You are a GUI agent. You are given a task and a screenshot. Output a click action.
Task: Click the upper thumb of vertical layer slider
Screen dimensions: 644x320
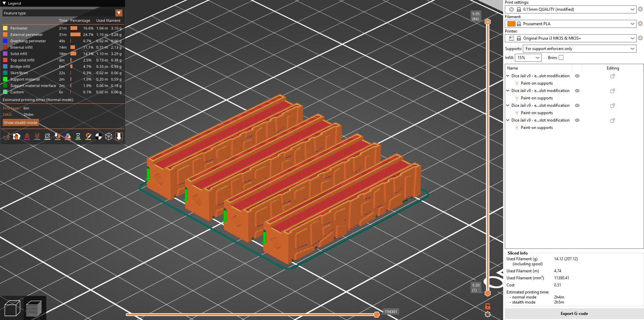tap(488, 22)
